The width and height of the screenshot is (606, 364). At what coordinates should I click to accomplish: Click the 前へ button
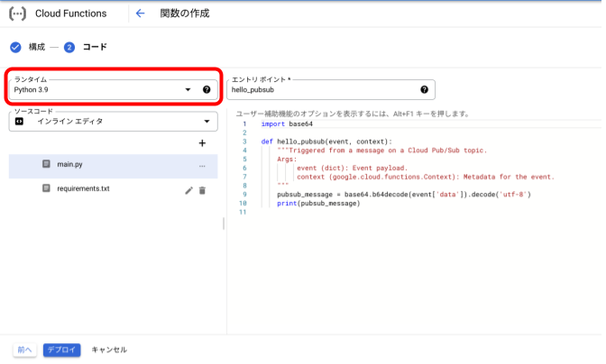24,350
